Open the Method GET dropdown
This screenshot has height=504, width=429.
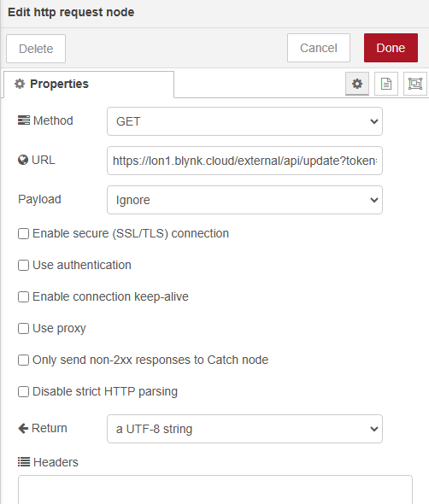click(x=244, y=121)
